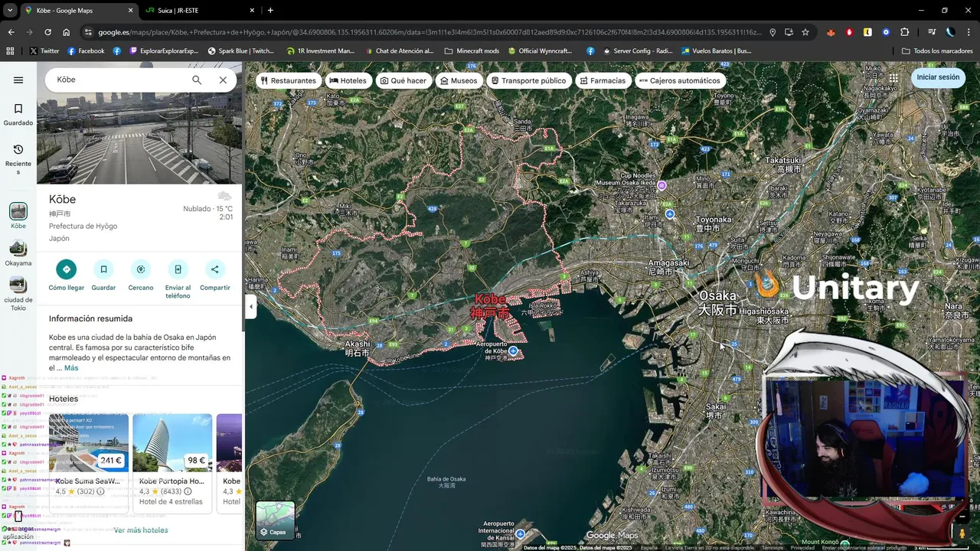Click the Aeropuerto de Kōbe marker
Image resolution: width=980 pixels, height=551 pixels.
(x=514, y=351)
